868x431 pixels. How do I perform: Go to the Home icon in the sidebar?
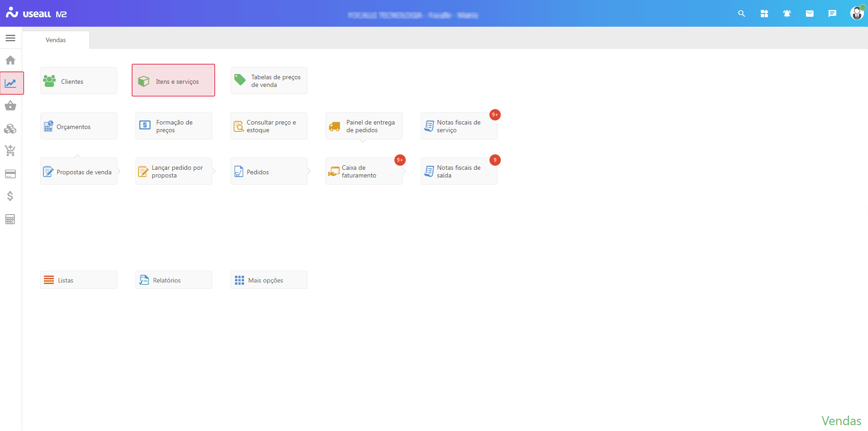(x=10, y=60)
